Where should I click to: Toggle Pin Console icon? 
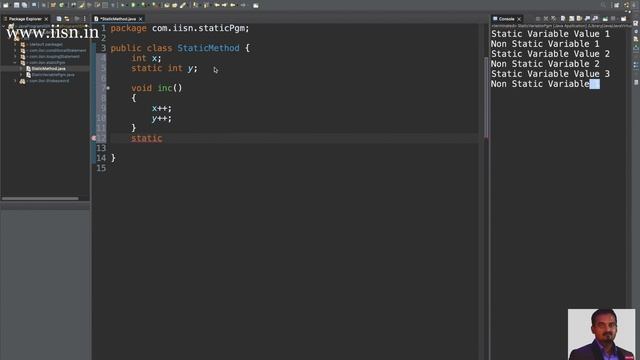click(605, 19)
